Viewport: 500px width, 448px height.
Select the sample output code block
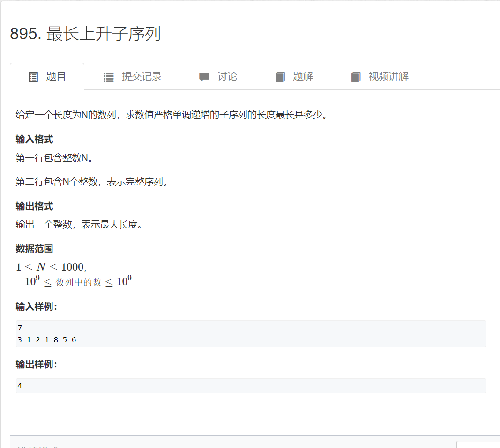250,385
